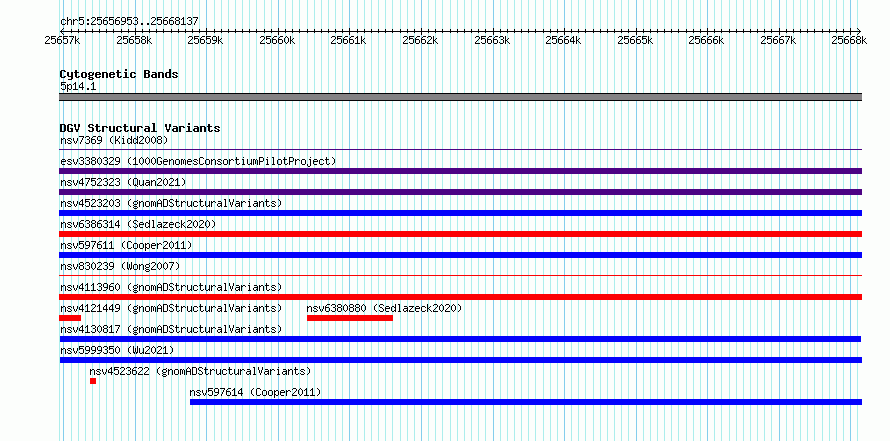
Task: Click the red nsv6380880 variant bar
Action: (x=350, y=318)
